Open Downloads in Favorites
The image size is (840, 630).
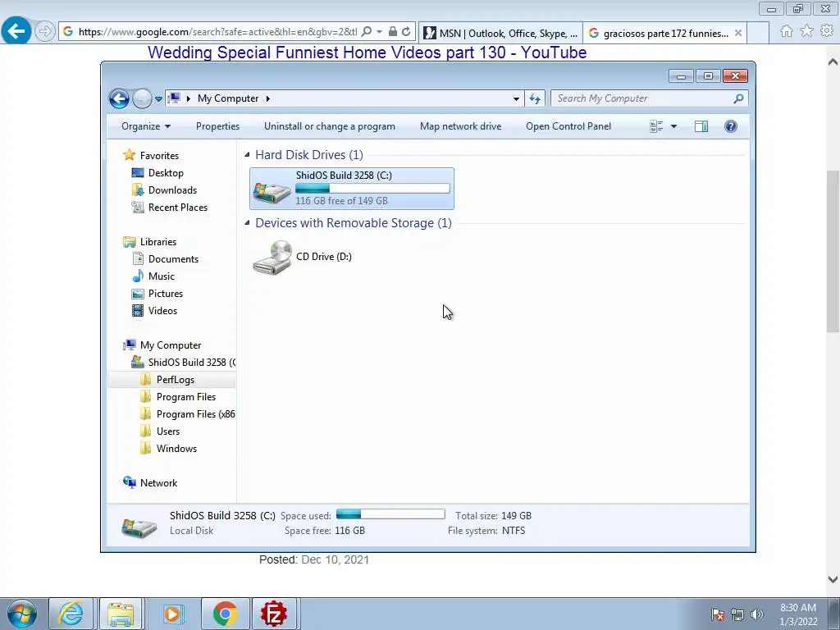pos(172,190)
